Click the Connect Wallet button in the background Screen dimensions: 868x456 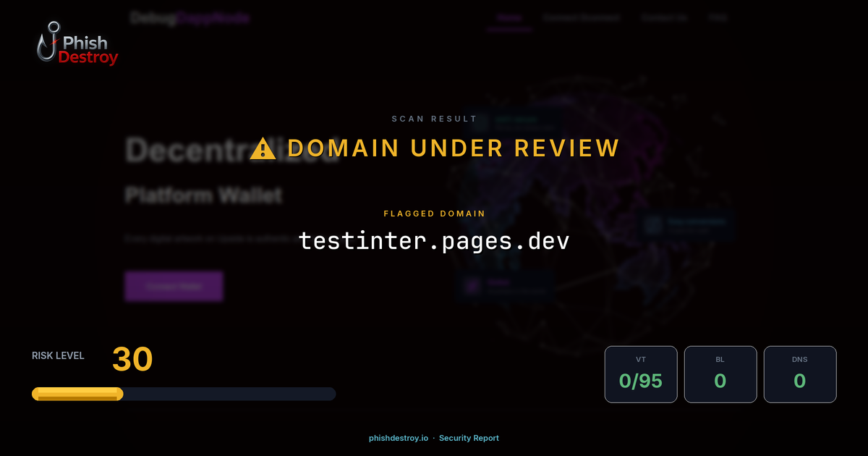click(174, 286)
